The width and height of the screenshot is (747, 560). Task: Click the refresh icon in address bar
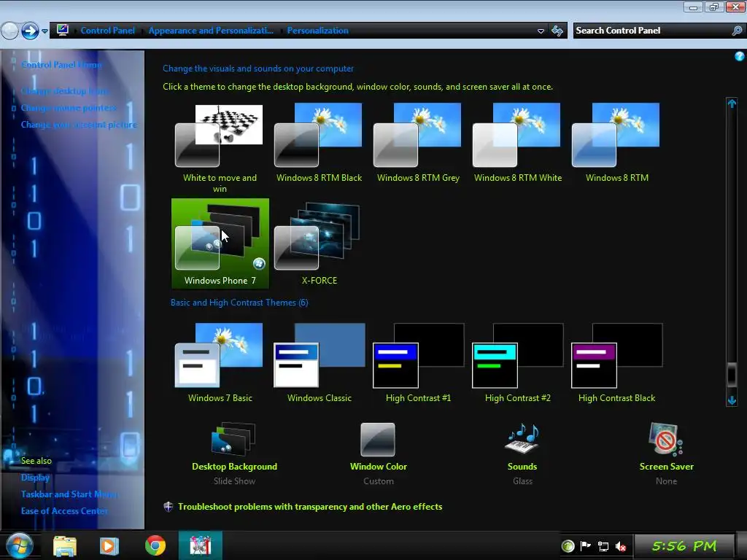(557, 31)
